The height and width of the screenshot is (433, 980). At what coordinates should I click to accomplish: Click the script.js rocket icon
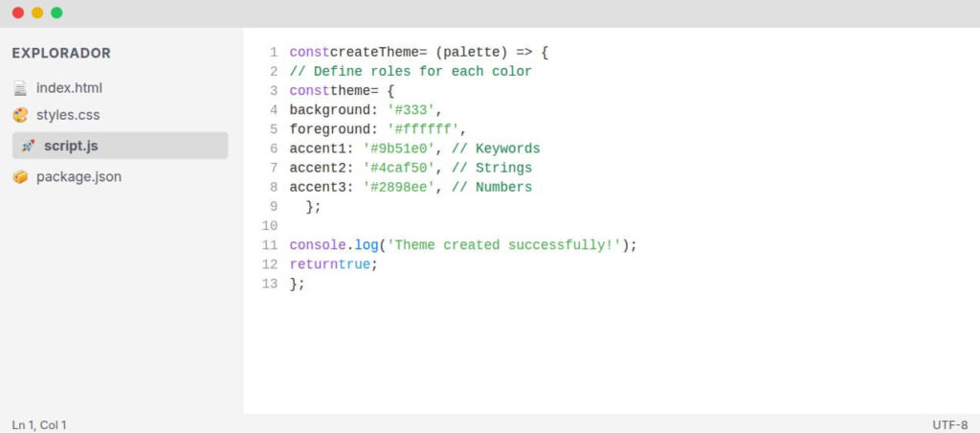pyautogui.click(x=28, y=146)
